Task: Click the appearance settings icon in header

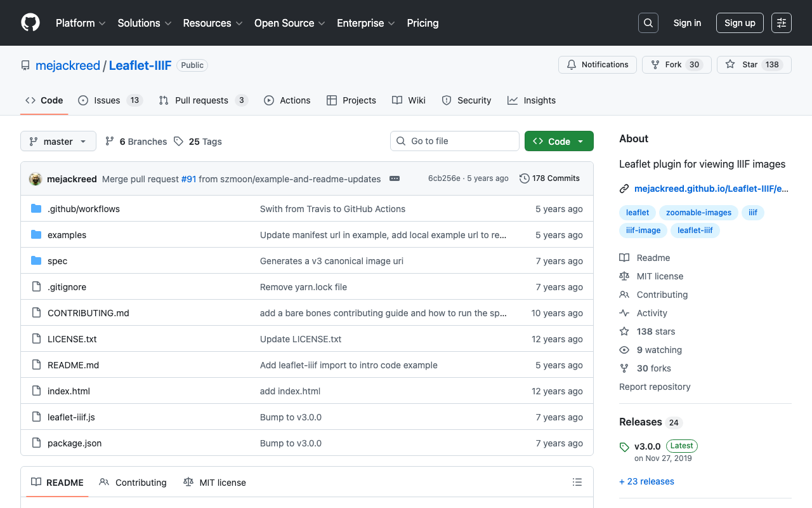Action: [x=781, y=23]
